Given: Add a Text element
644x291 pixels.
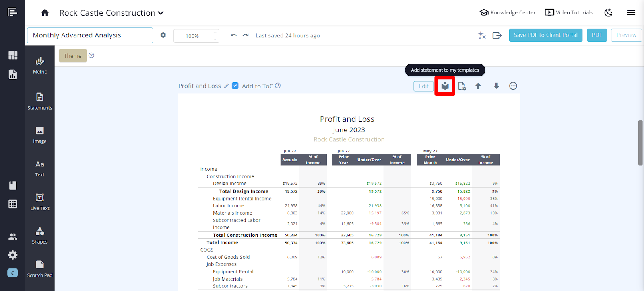Looking at the screenshot, I should 40,169.
